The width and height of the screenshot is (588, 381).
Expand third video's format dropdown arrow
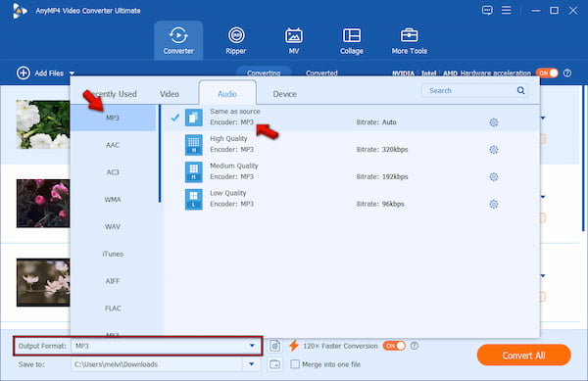[543, 276]
